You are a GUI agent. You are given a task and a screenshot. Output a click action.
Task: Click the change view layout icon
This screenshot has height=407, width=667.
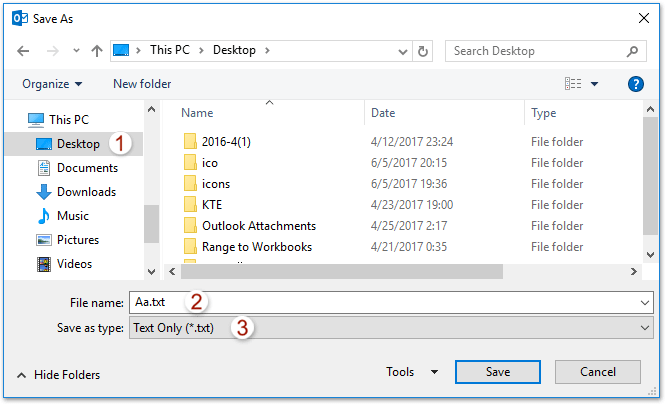573,84
